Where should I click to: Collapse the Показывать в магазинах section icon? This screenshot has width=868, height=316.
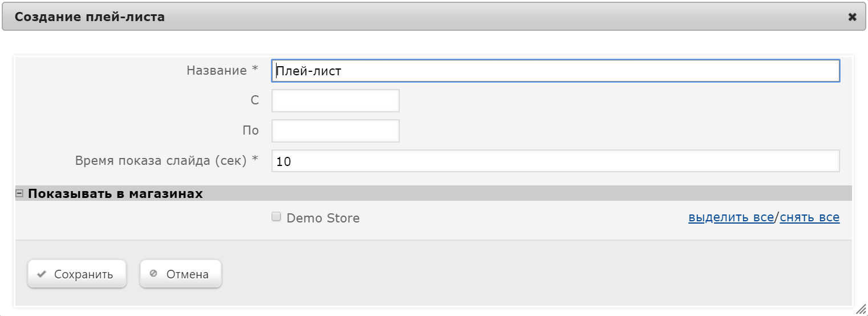tap(19, 194)
